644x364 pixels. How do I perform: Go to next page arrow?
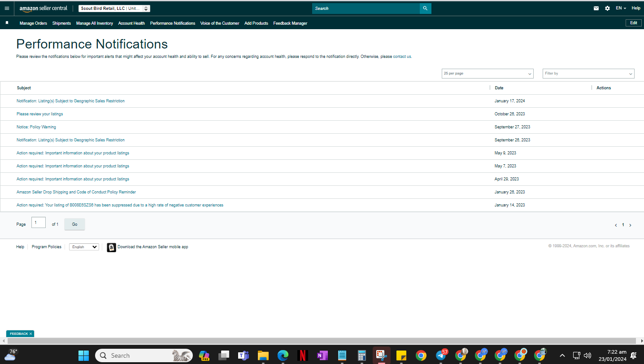tap(630, 225)
